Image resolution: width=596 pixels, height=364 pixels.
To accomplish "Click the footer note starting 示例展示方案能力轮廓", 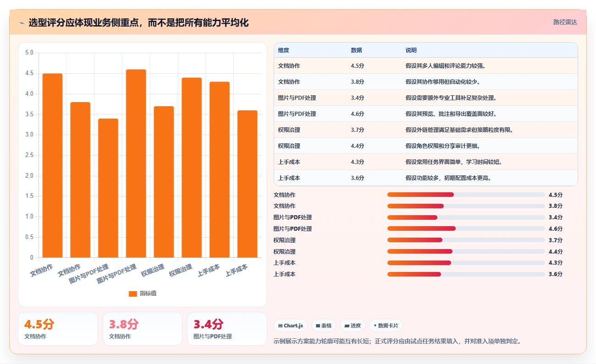I will tap(397, 341).
